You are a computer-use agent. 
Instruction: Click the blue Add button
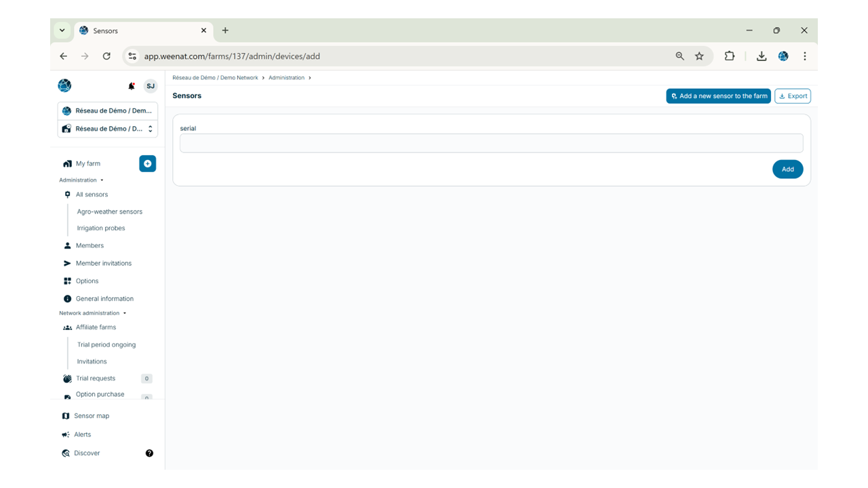tap(788, 169)
